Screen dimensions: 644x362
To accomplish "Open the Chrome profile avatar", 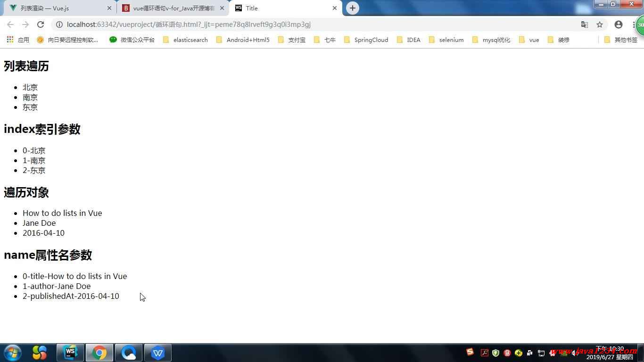I will (619, 25).
